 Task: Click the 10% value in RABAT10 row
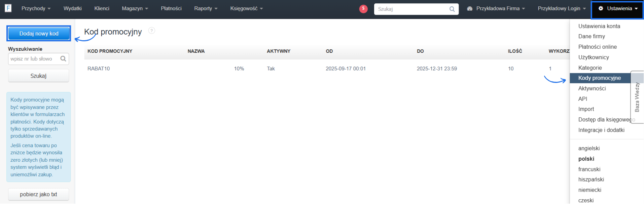239,69
